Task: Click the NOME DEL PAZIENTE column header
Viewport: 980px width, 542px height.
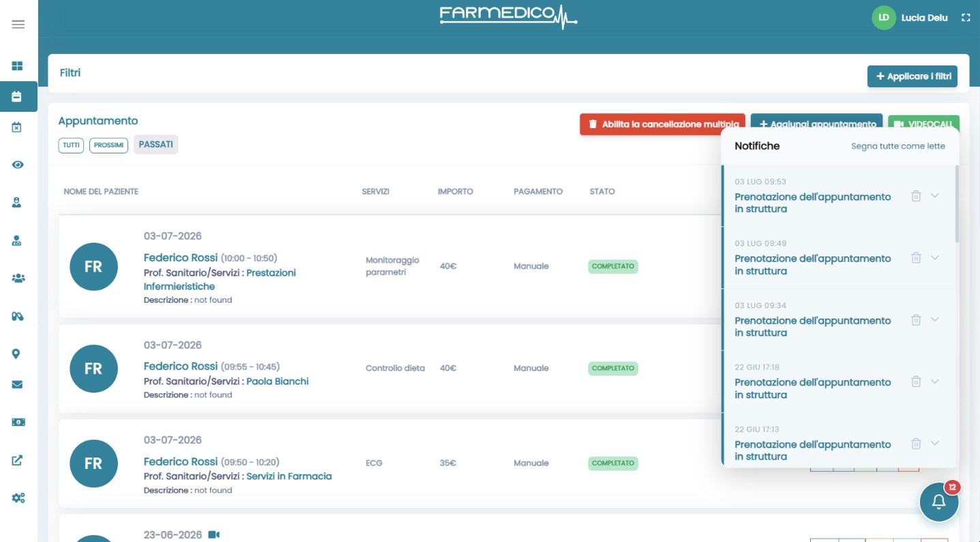Action: click(101, 192)
